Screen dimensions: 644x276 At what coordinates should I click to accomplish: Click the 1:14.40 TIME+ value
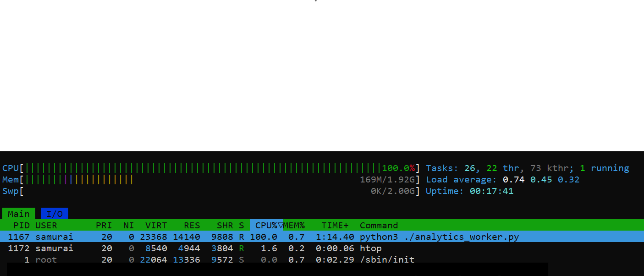[x=335, y=237]
